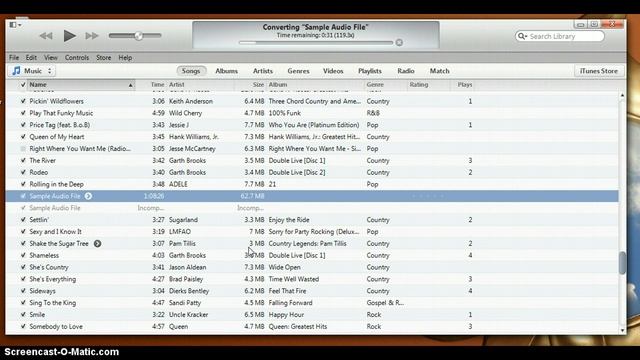Viewport: 640px width, 360px height.
Task: Select the Somebody to Love row
Action: click(x=312, y=326)
